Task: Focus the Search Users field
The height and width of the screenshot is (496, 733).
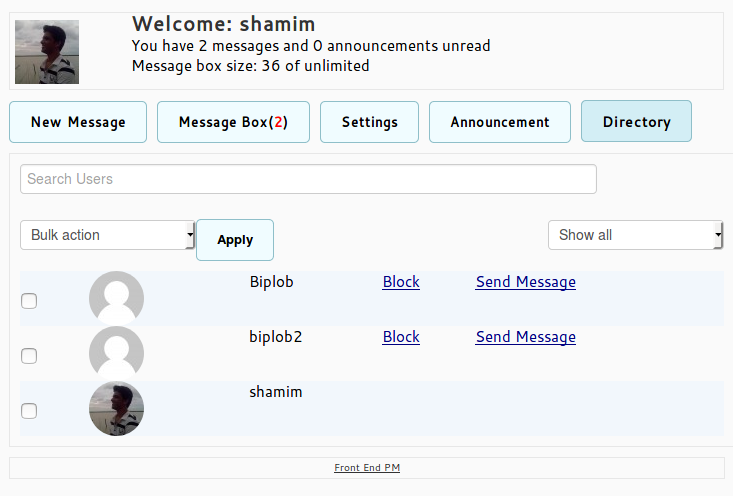Action: [308, 179]
